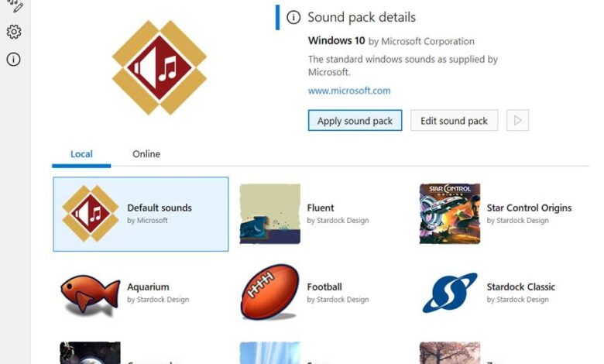Preview the sound pack with the play button
Screen dimensions: 604x364
pos(517,121)
